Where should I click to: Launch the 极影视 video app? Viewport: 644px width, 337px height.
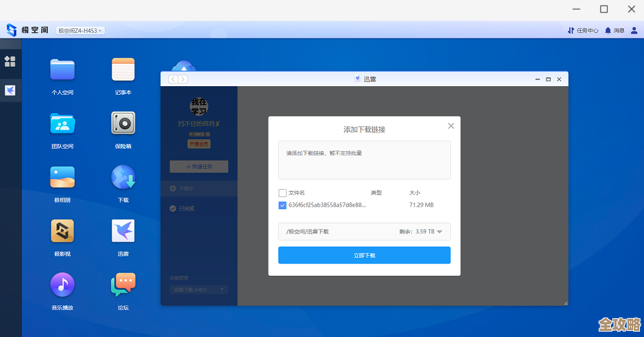[63, 231]
